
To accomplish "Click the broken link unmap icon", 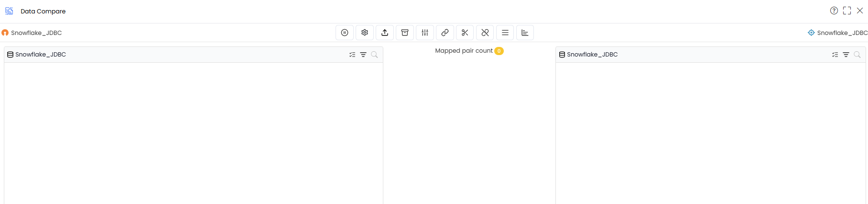I will click(485, 33).
